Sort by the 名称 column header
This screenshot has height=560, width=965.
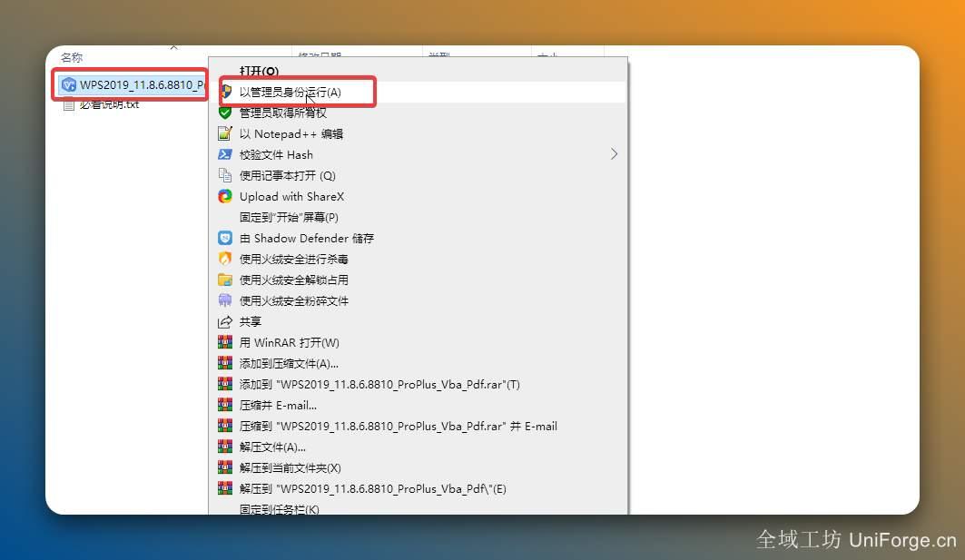tap(72, 57)
